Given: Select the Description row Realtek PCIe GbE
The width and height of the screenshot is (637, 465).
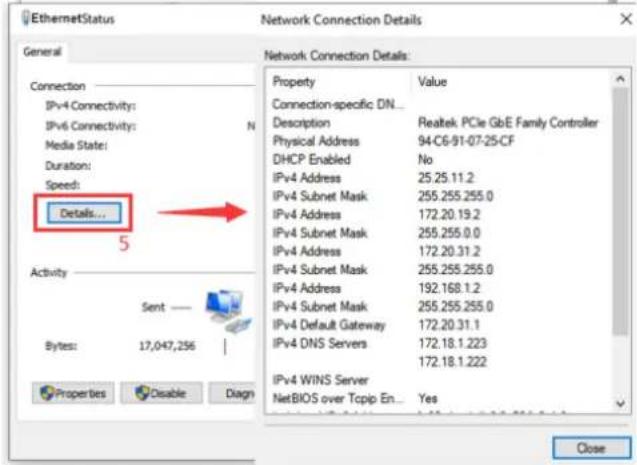Looking at the screenshot, I should tap(435, 123).
